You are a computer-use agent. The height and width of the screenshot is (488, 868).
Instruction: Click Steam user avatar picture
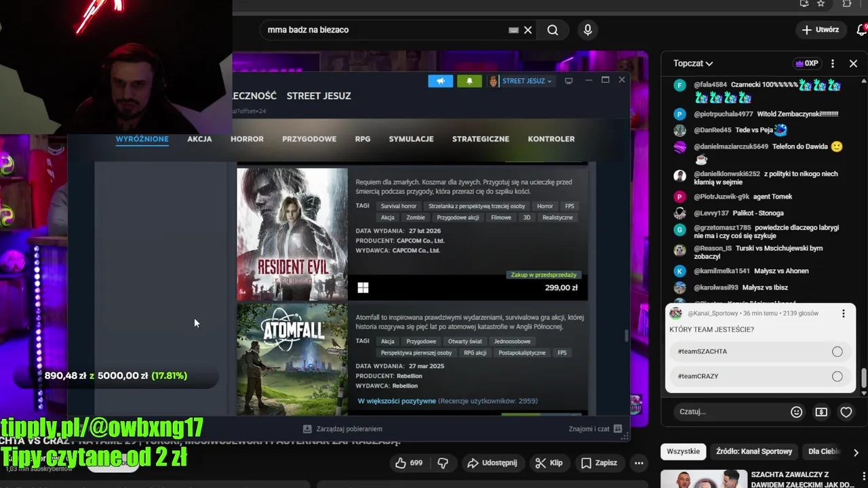(493, 81)
